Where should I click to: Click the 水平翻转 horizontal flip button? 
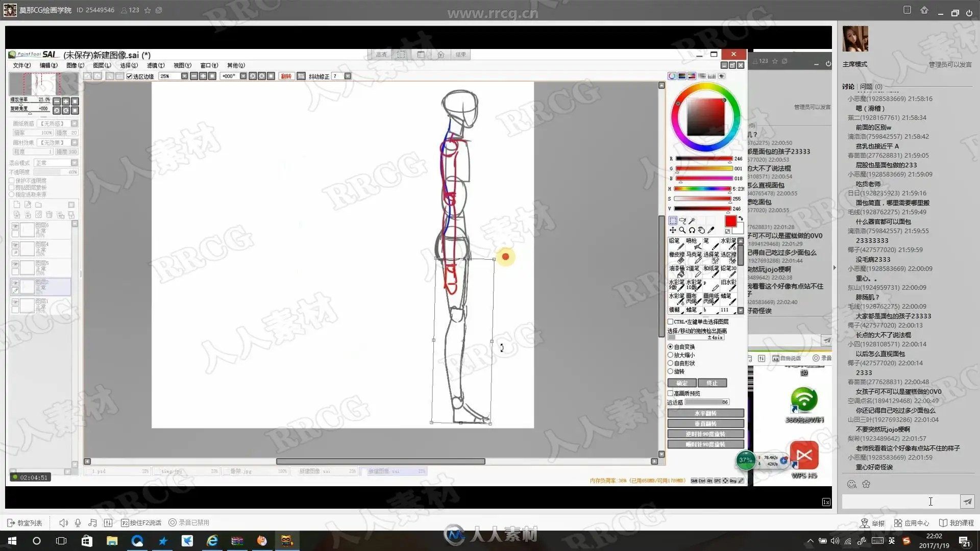[x=705, y=413]
